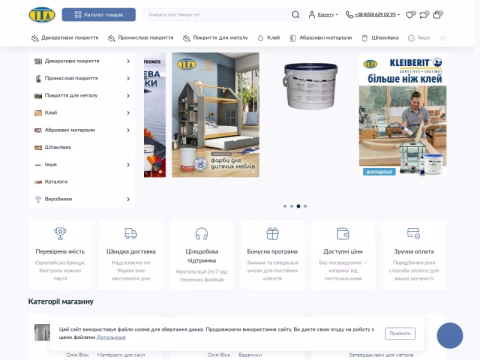Click the magnifier search icon
The image size is (480, 360).
296,15
